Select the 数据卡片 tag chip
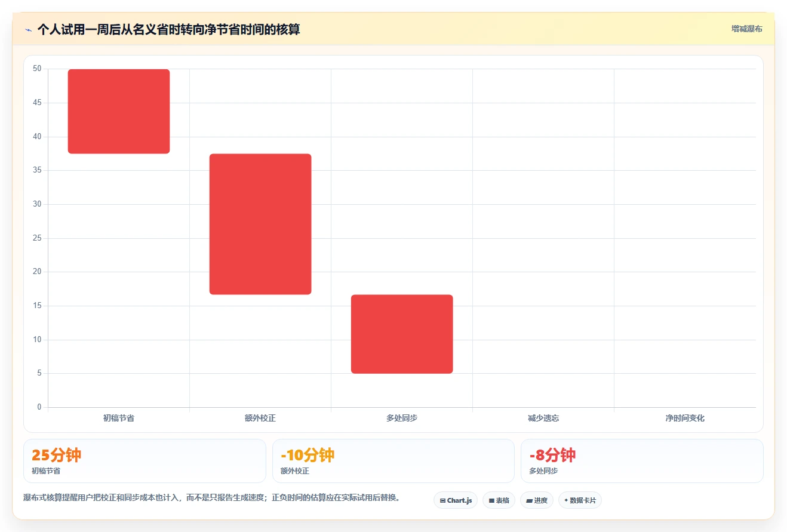The image size is (787, 532). 580,500
